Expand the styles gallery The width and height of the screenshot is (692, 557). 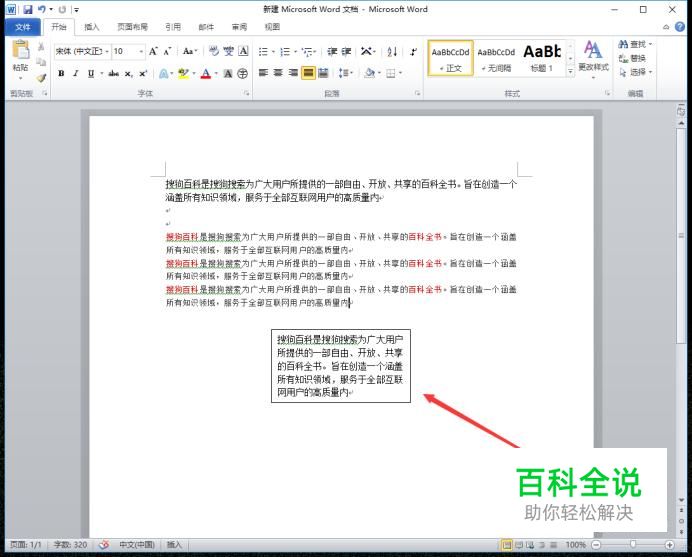pyautogui.click(x=571, y=71)
